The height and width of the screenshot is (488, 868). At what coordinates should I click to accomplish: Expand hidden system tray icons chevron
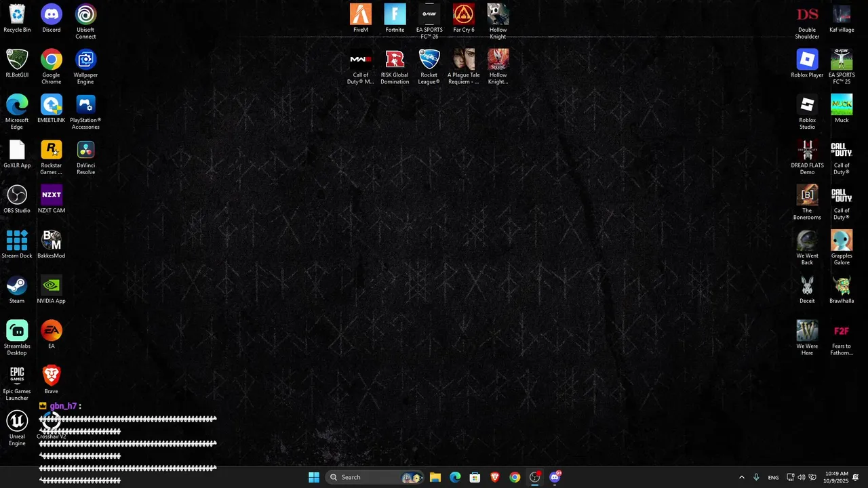[x=741, y=477]
